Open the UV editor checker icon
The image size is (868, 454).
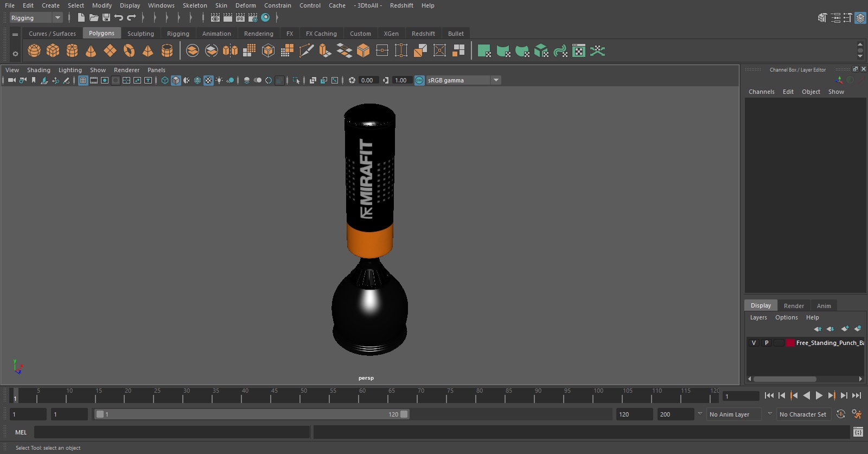click(x=579, y=51)
